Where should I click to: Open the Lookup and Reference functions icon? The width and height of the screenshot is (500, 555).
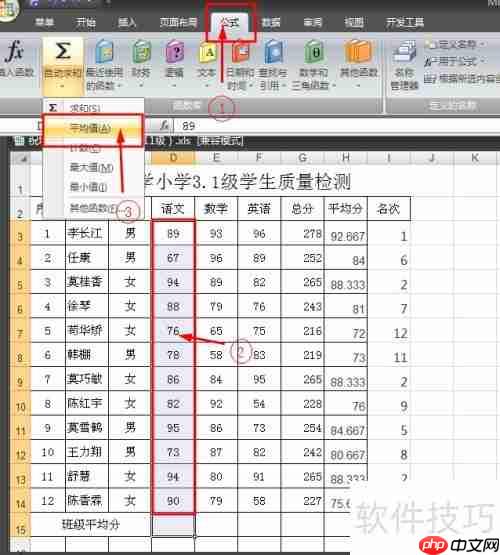[x=274, y=52]
